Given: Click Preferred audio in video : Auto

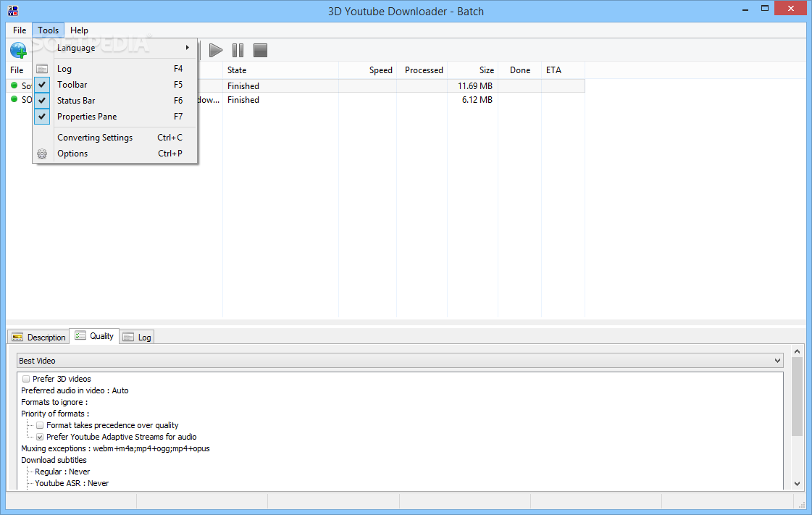Looking at the screenshot, I should click(75, 391).
